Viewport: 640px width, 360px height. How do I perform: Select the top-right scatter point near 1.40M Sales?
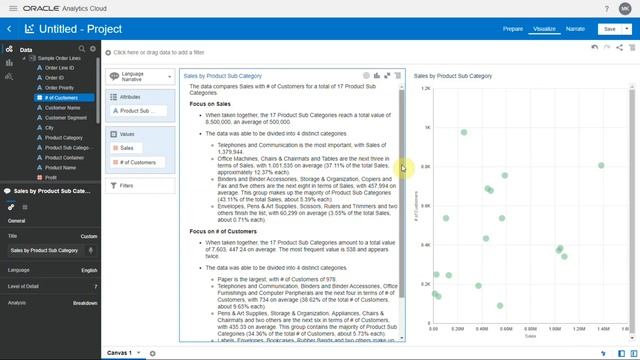click(x=601, y=165)
